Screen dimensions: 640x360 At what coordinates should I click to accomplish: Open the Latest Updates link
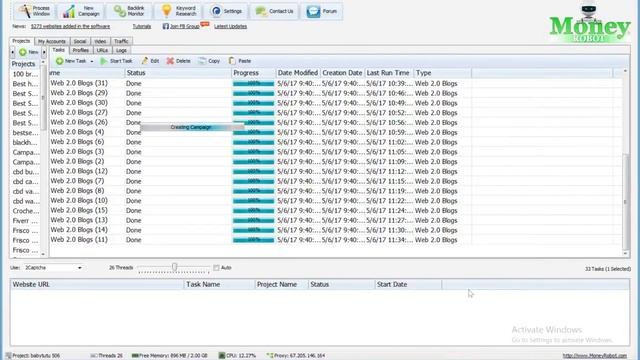point(230,26)
